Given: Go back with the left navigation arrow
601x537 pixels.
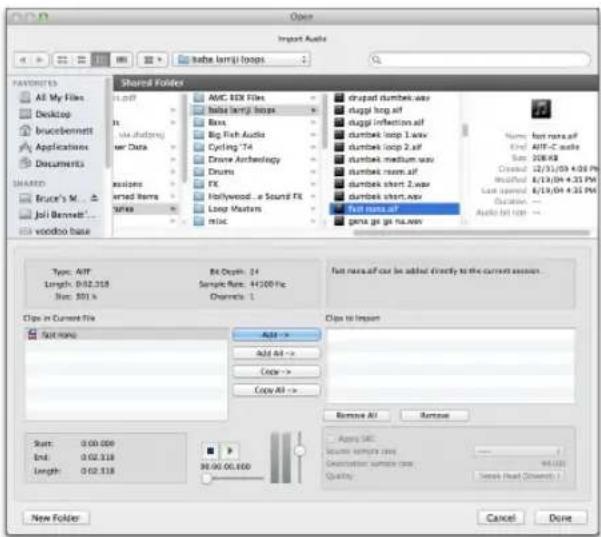Looking at the screenshot, I should [x=23, y=60].
